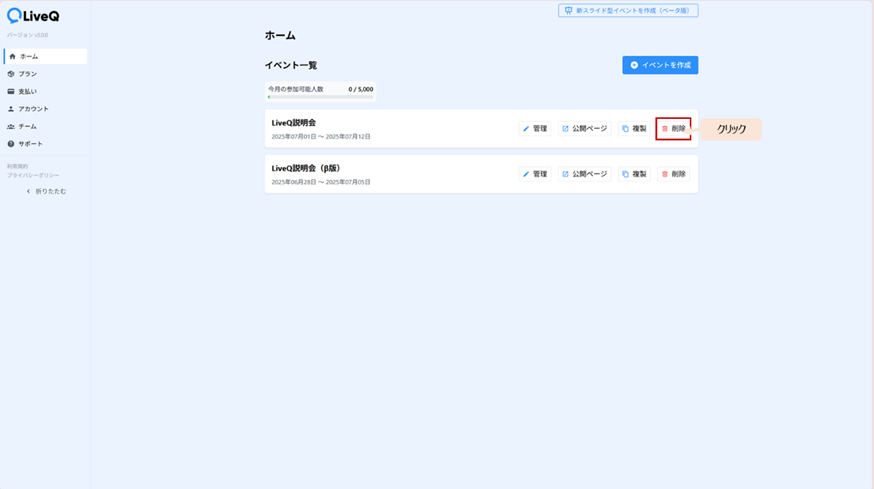Click 複製 for LiveQ説明会（β版）
This screenshot has height=489, width=874.
634,174
